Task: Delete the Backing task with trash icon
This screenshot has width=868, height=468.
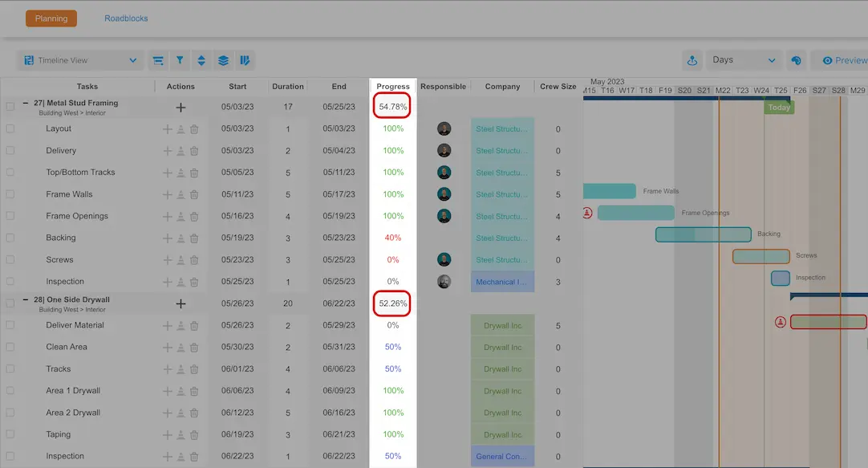Action: pos(194,238)
